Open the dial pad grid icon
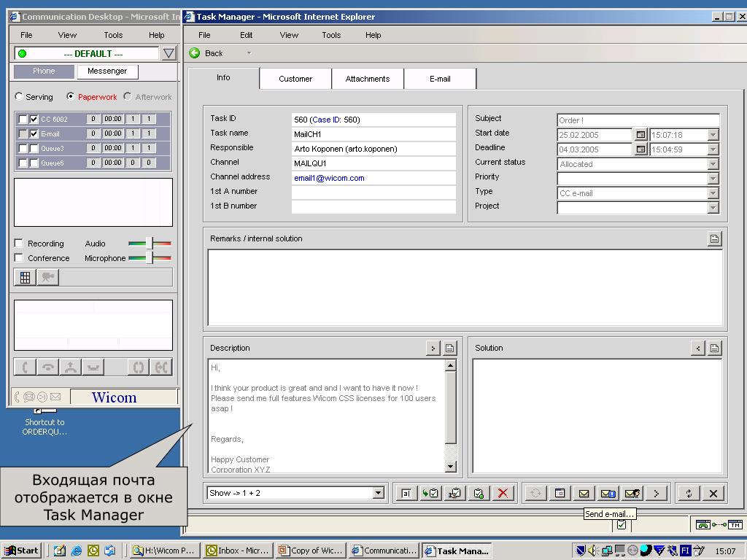The height and width of the screenshot is (560, 747). point(26,277)
